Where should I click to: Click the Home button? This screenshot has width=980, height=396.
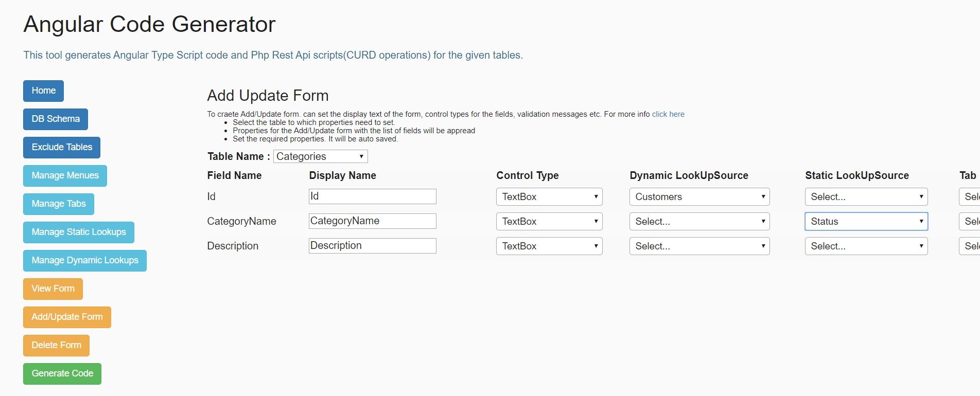click(x=43, y=91)
